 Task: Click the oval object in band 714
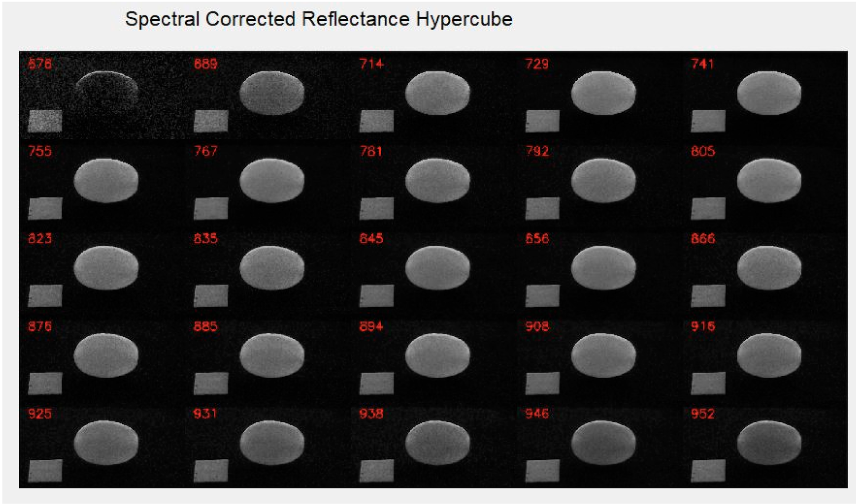tap(437, 93)
